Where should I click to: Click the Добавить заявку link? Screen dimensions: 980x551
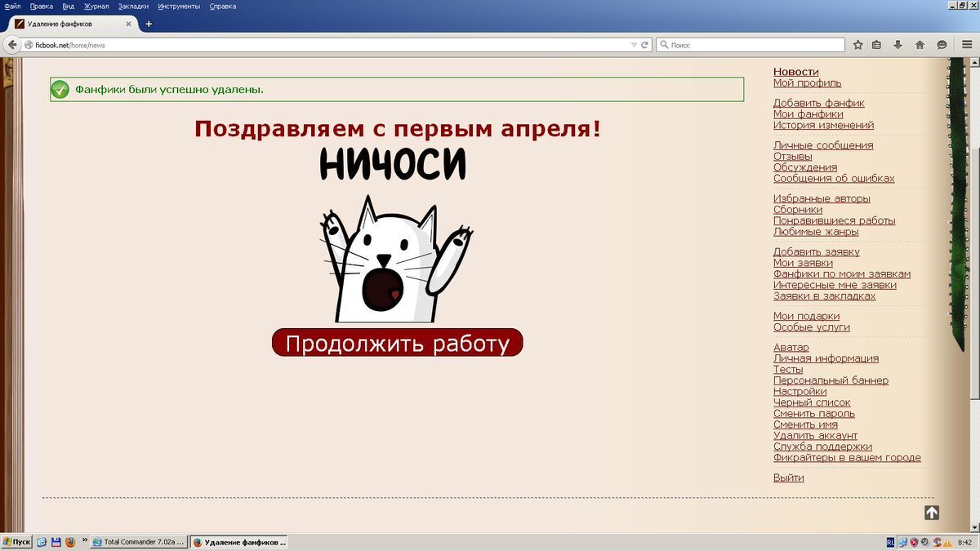(x=817, y=251)
